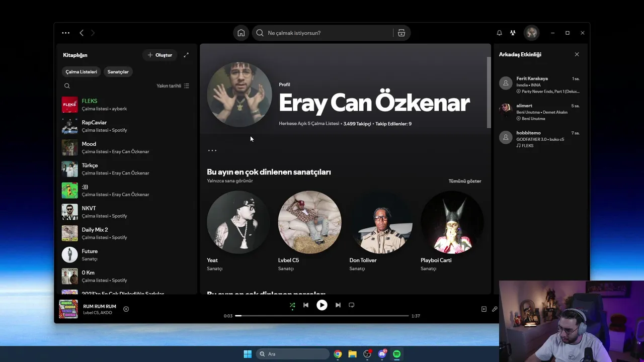The height and width of the screenshot is (362, 644).
Task: Click the FLEKS playlist under hobbitemo
Action: tap(527, 146)
